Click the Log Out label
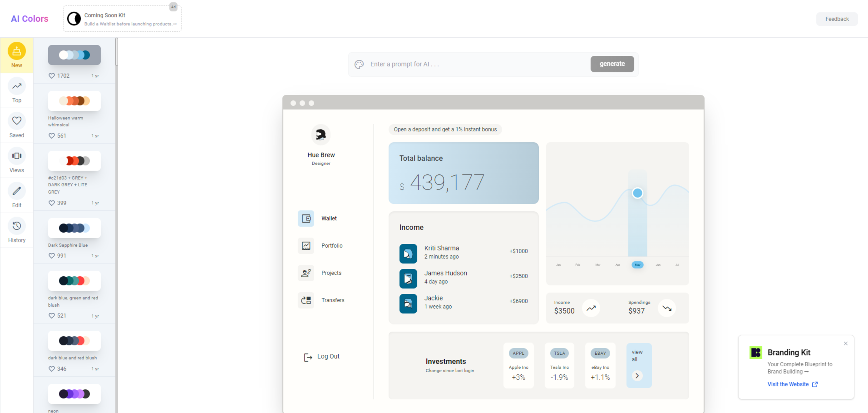868x413 pixels. pos(328,356)
